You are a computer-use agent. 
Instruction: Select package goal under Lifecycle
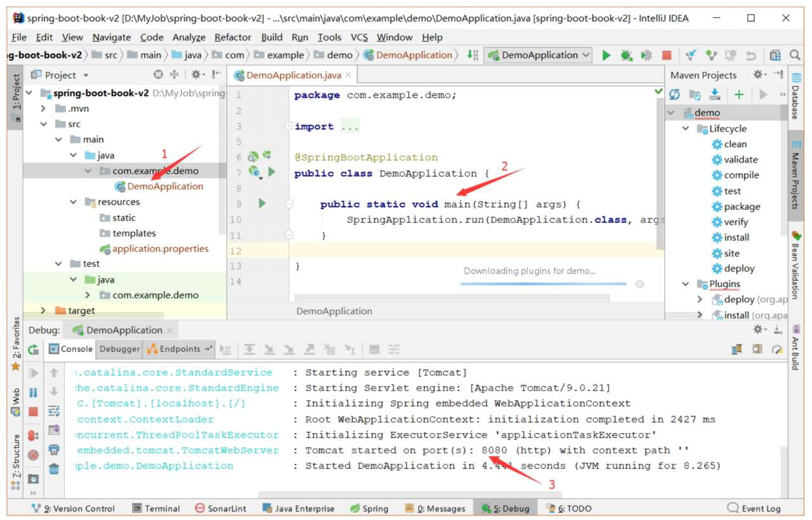click(x=735, y=206)
